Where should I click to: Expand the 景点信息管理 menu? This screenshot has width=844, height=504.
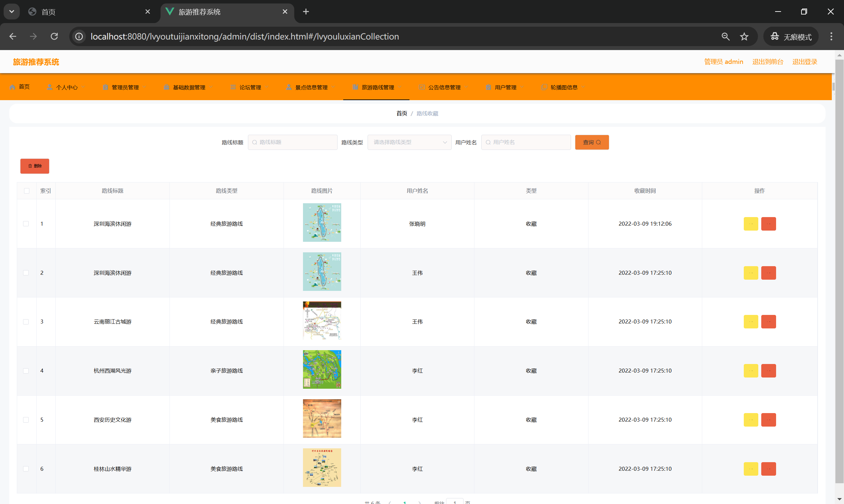point(311,87)
